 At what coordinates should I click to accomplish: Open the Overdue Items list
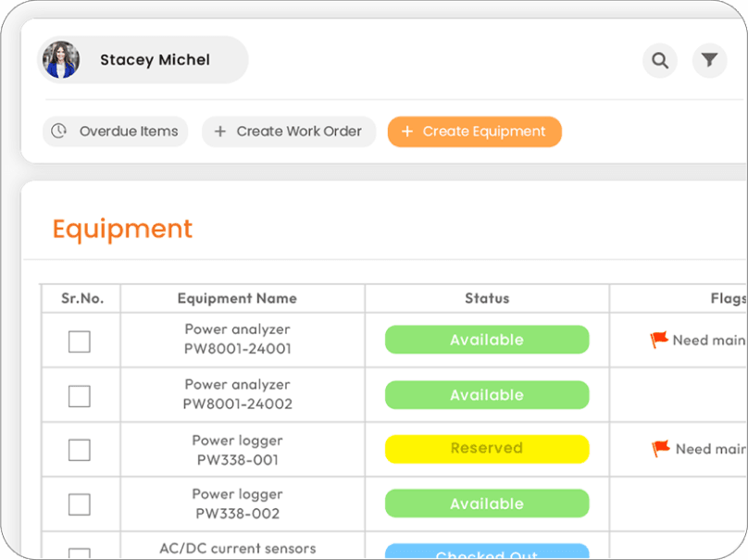tap(115, 131)
